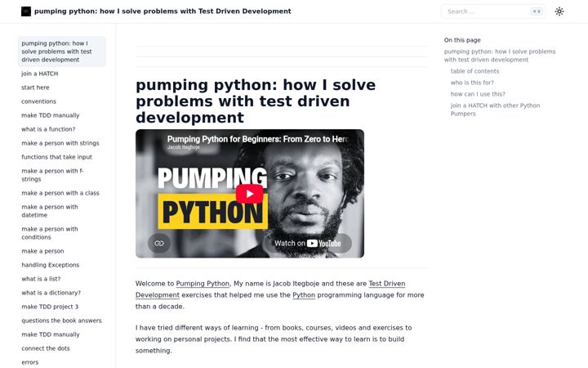Click channel name 'Jacob Itegboje' on video
This screenshot has width=588, height=368.
point(184,147)
